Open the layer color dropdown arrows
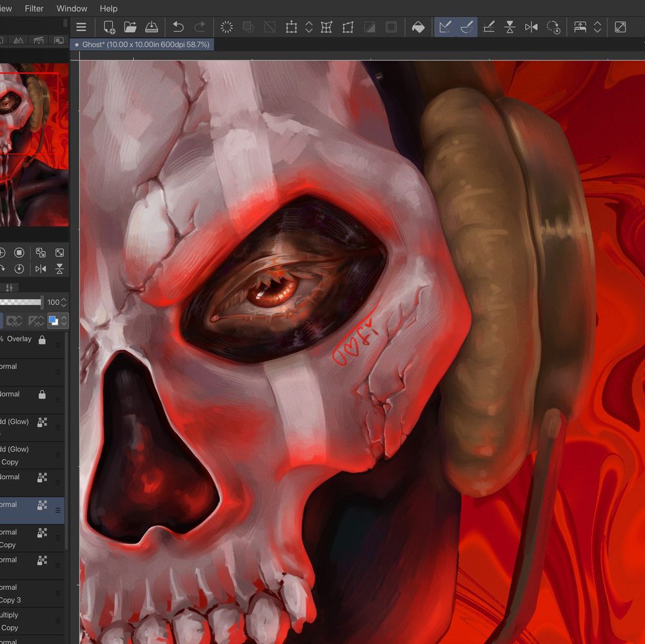Image resolution: width=645 pixels, height=644 pixels. pyautogui.click(x=64, y=321)
